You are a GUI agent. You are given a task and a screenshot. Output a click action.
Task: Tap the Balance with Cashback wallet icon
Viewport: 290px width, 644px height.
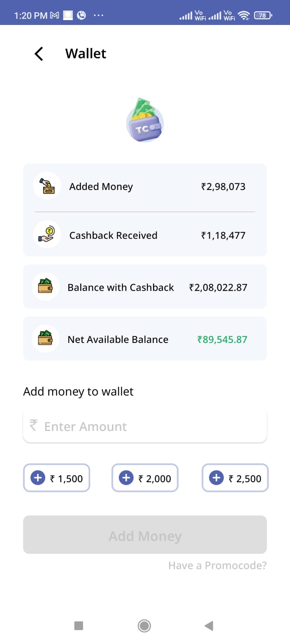point(46,287)
